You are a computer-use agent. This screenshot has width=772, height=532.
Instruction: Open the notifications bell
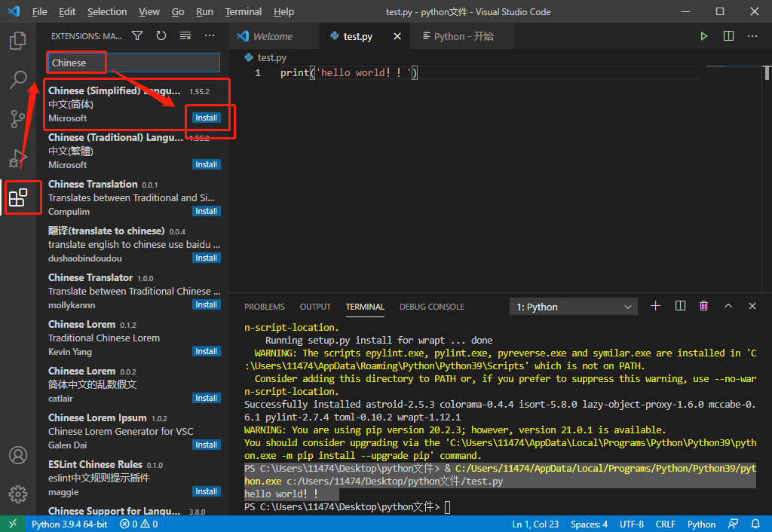(755, 523)
